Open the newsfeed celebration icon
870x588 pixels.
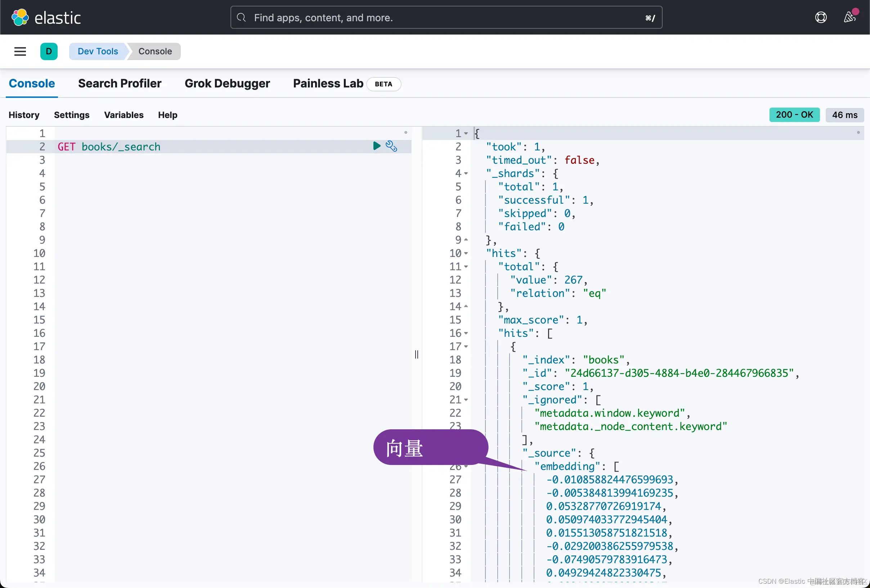[x=849, y=18]
